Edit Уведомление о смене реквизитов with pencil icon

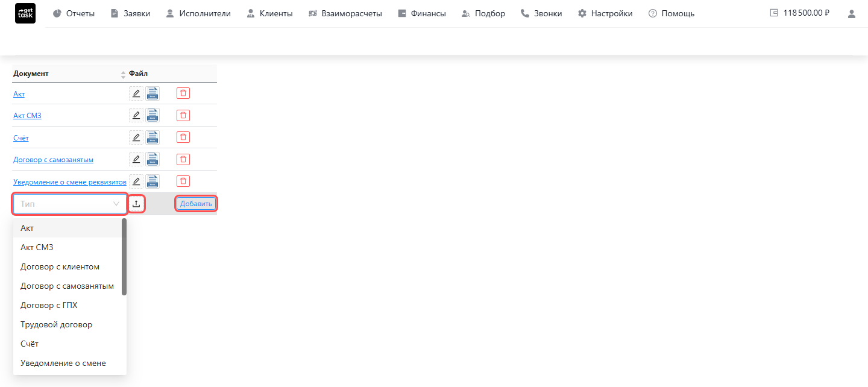click(136, 181)
